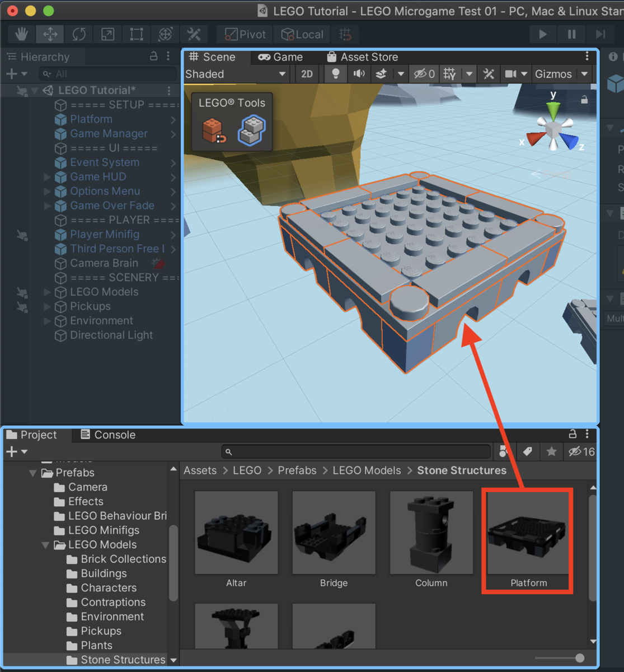Viewport: 624px width, 672px height.
Task: Collapse the Prefabs folder in Project
Action: [x=33, y=473]
